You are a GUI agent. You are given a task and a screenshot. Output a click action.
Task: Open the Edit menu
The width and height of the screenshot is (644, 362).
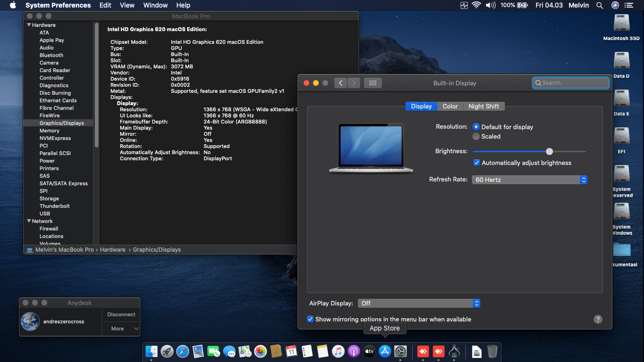click(x=105, y=5)
